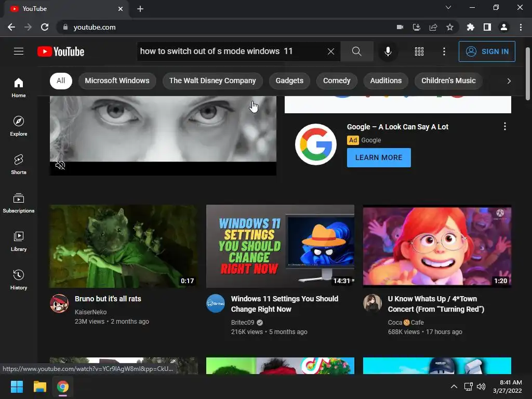Click the install app icon in address bar
Image resolution: width=532 pixels, height=399 pixels.
point(417,27)
